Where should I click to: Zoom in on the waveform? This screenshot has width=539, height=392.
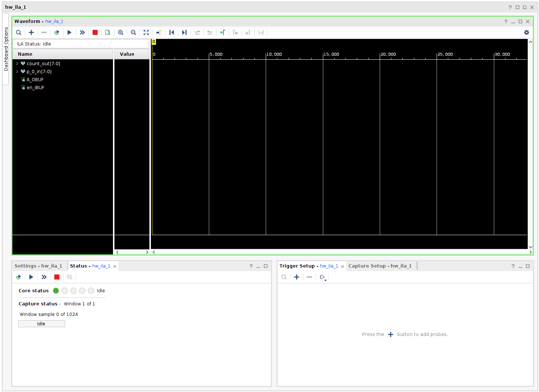[120, 32]
